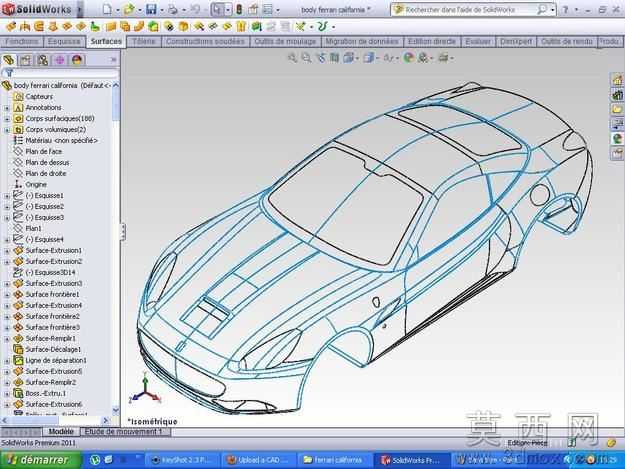The height and width of the screenshot is (469, 625).
Task: Expand the Corps surfaciques(188) folder
Action: (7, 119)
